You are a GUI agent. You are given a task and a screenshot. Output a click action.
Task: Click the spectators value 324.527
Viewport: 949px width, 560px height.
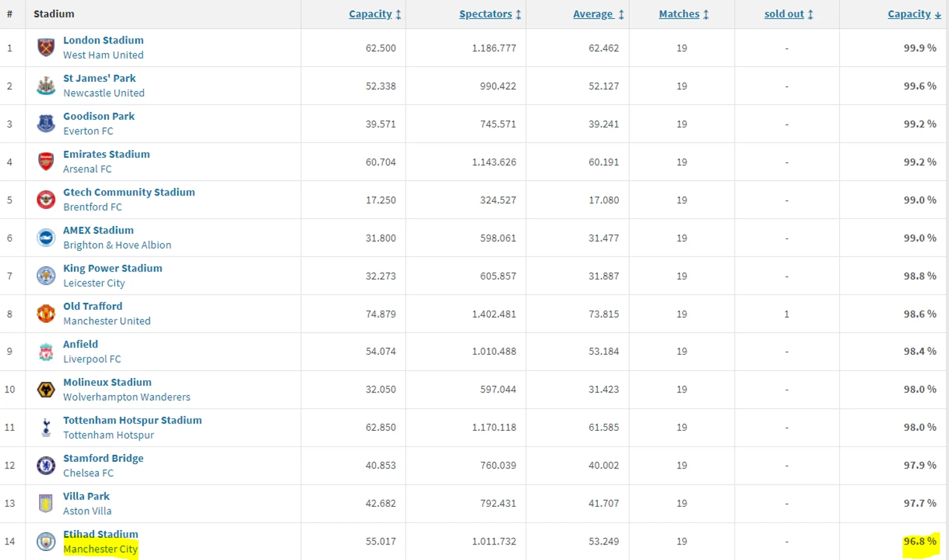point(498,199)
